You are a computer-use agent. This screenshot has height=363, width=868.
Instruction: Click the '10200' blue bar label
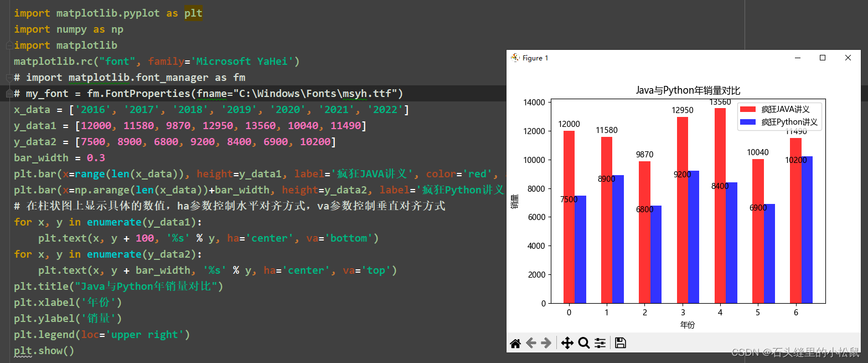(x=795, y=160)
